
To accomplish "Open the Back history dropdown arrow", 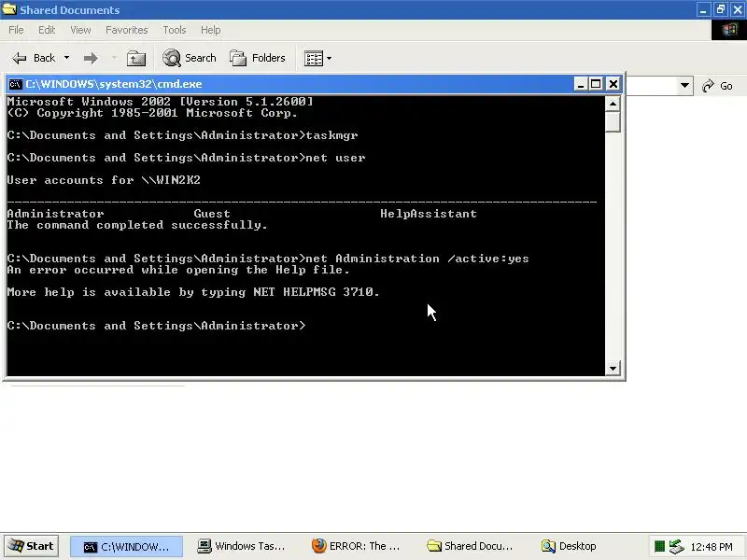I will click(x=66, y=58).
